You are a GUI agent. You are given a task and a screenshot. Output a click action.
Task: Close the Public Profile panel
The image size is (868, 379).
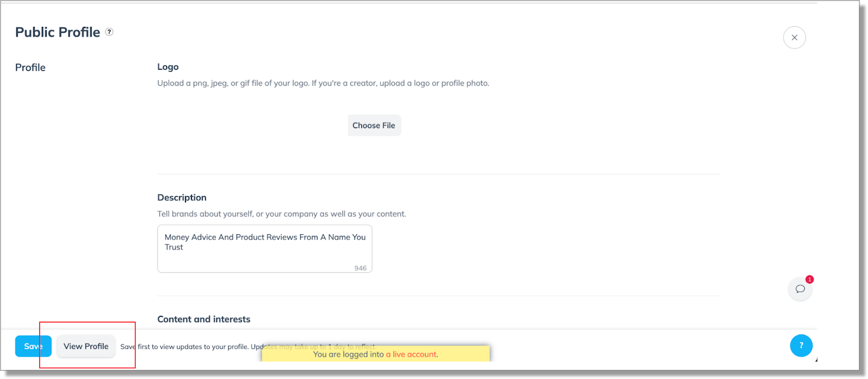[x=794, y=38]
